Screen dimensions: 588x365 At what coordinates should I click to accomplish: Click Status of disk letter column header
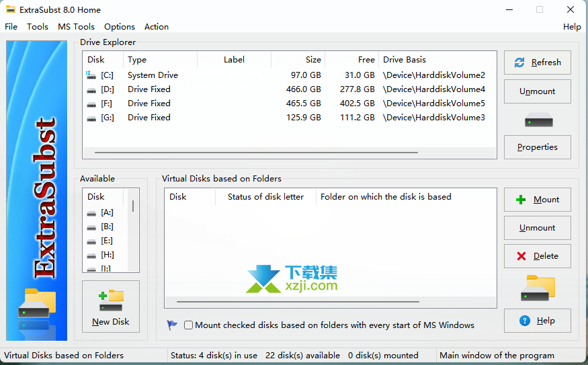pyautogui.click(x=265, y=197)
